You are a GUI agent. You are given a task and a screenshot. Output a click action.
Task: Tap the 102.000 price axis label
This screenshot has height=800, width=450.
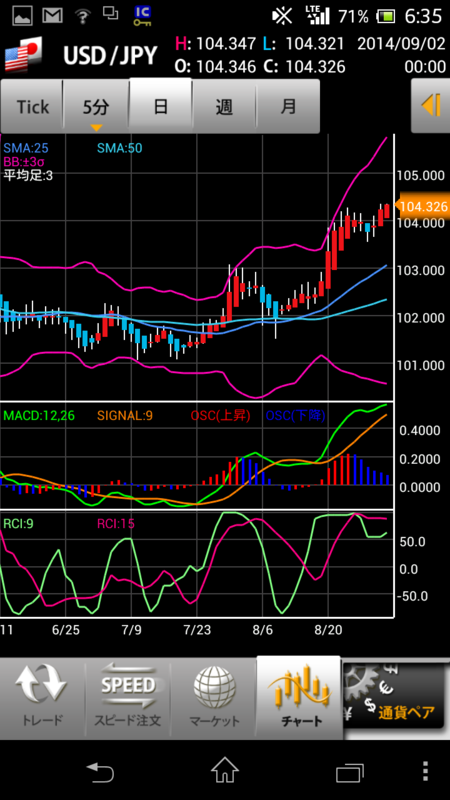(420, 317)
